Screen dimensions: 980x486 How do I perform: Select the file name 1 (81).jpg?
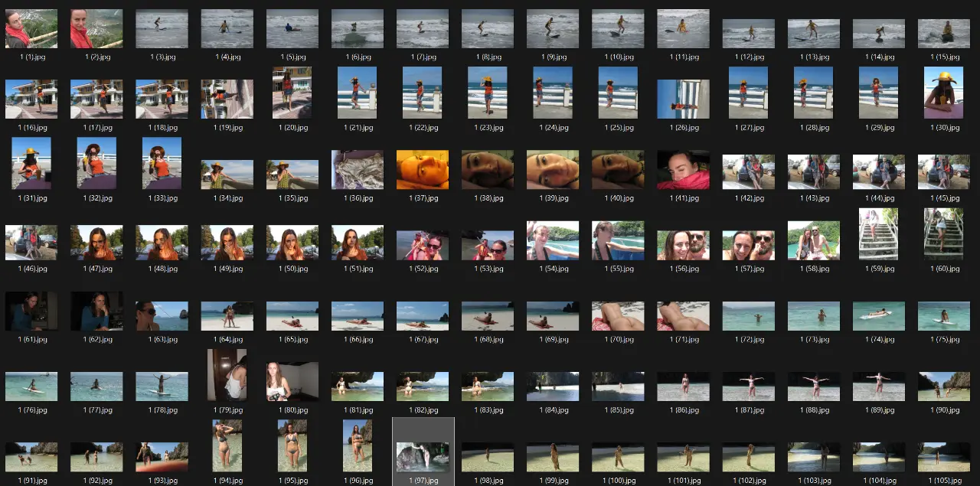tap(358, 409)
